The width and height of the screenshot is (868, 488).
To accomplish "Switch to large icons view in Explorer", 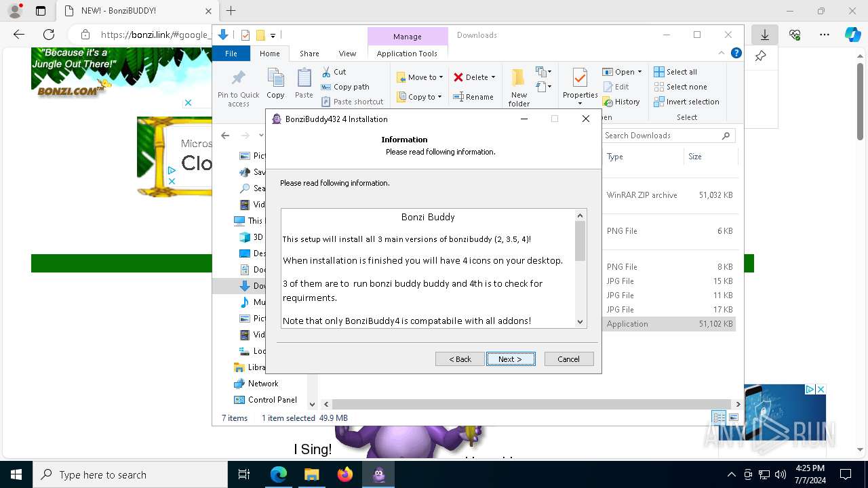I will point(734,418).
